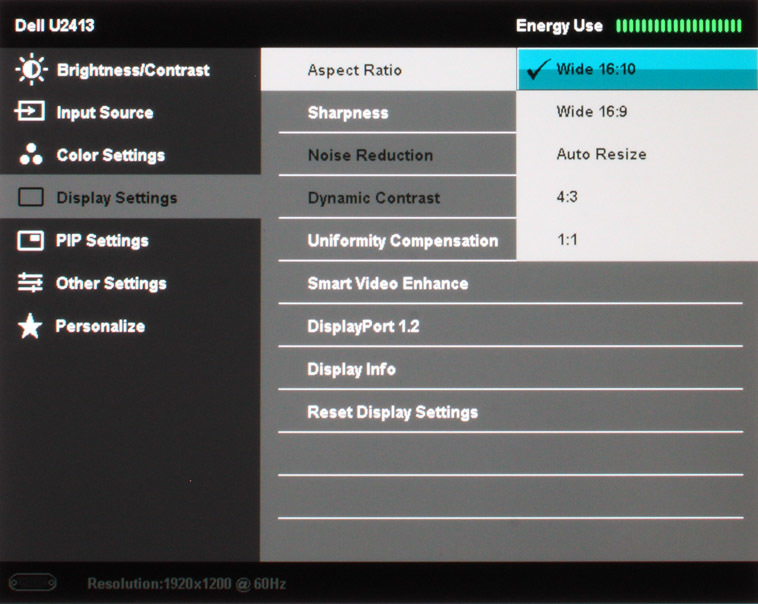Open PIP Settings menu
758x604 pixels.
point(131,240)
